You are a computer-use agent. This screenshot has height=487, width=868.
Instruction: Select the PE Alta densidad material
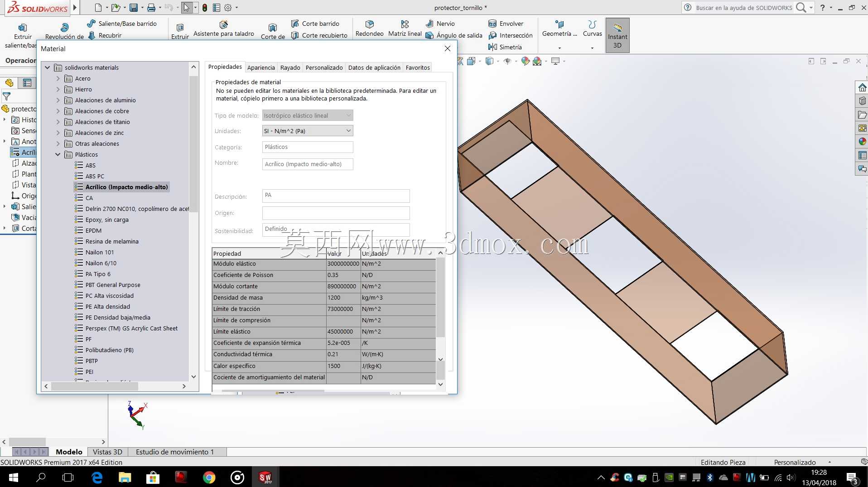(108, 306)
